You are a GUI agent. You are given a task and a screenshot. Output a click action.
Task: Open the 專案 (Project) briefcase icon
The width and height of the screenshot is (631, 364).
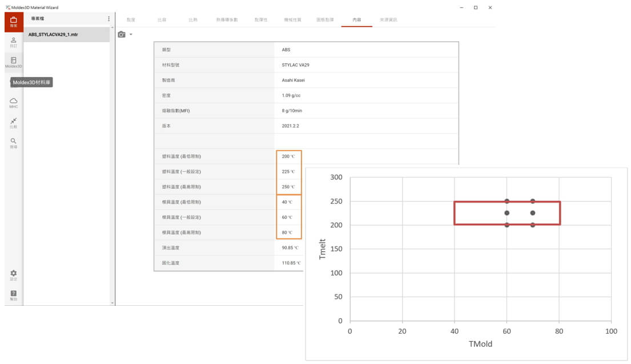14,22
